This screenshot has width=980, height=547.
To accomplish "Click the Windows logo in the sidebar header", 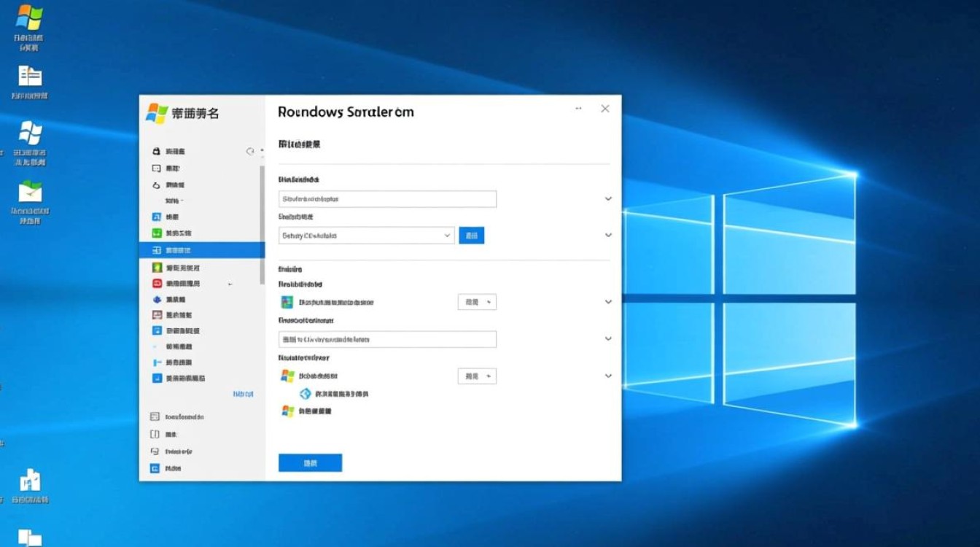I will pos(157,113).
